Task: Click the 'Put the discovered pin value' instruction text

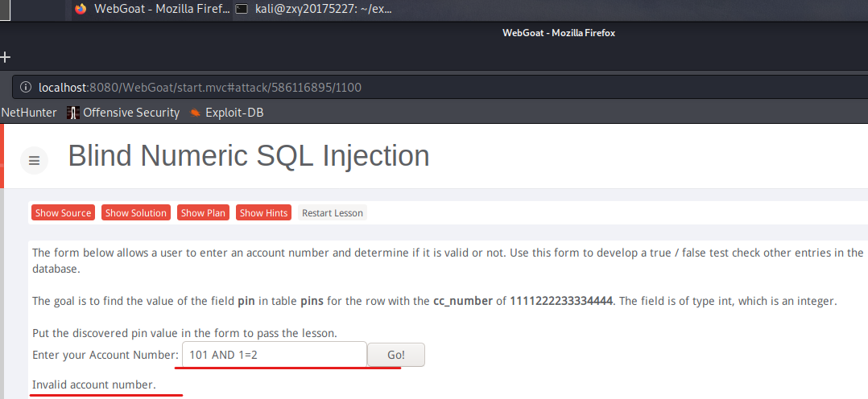Action: click(x=184, y=334)
